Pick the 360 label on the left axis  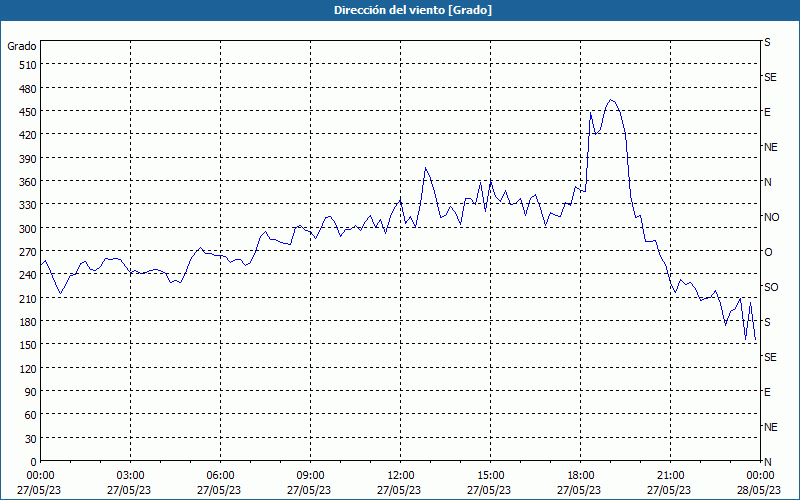click(x=28, y=182)
